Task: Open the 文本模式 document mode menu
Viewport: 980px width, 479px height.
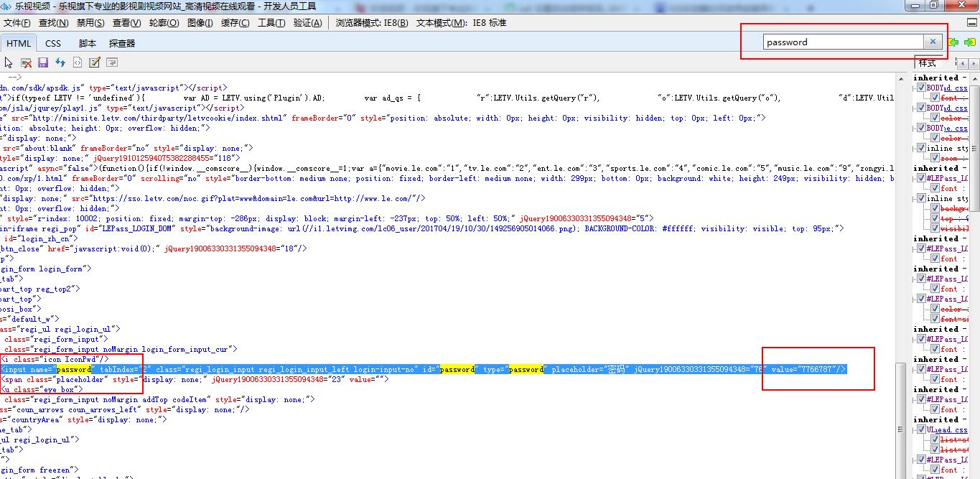Action: click(461, 23)
